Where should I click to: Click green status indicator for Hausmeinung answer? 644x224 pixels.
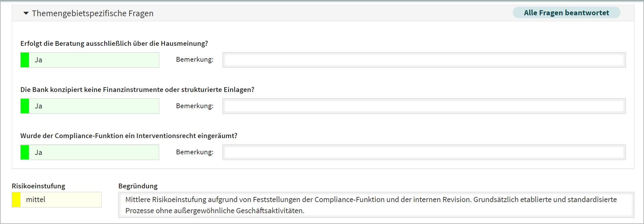coord(25,60)
